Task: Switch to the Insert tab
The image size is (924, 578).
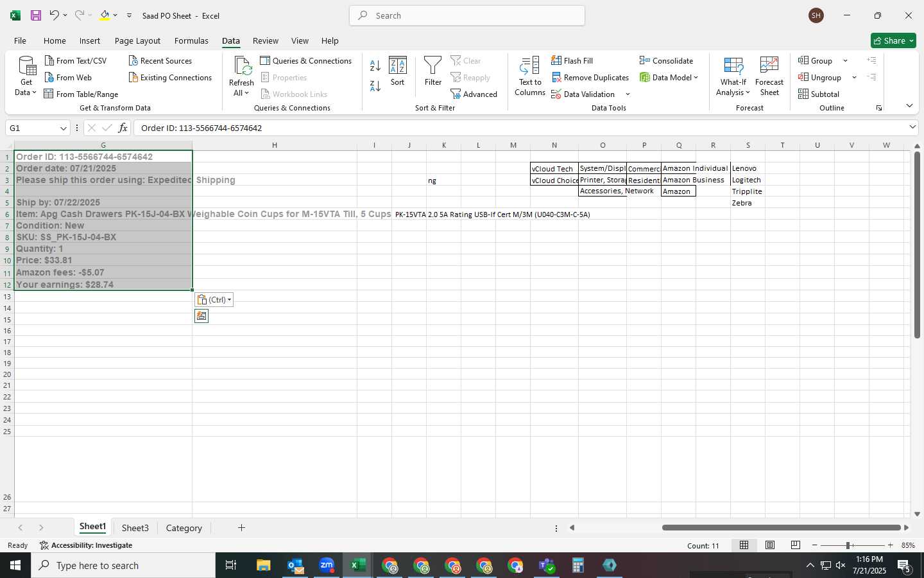Action: (90, 40)
